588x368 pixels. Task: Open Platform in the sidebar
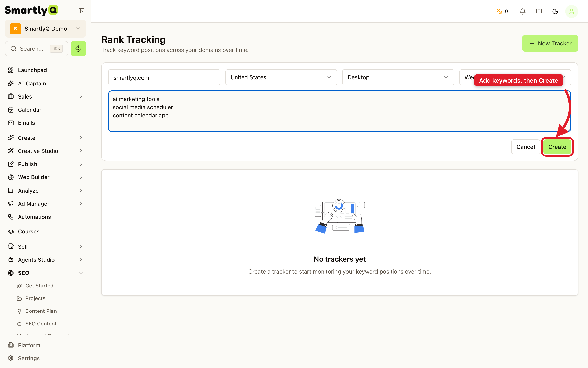(29, 345)
